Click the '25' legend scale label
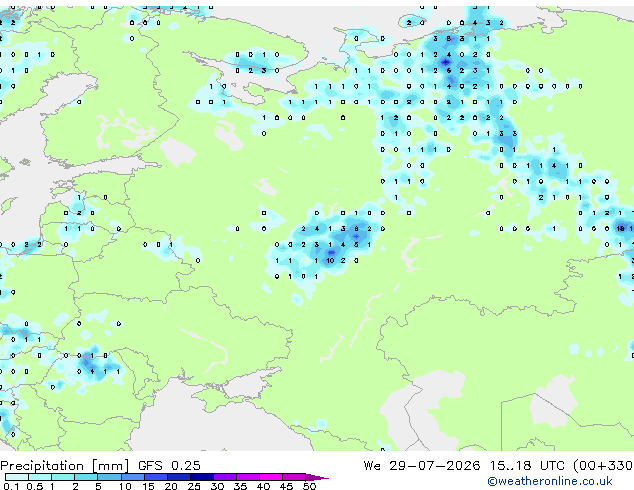634x490 pixels. coord(194,486)
